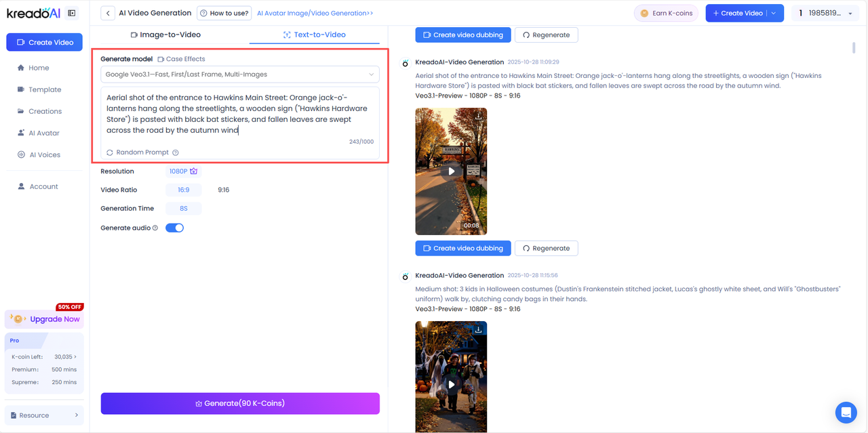Image resolution: width=868 pixels, height=433 pixels.
Task: Disable the Generate audio switch
Action: (175, 228)
